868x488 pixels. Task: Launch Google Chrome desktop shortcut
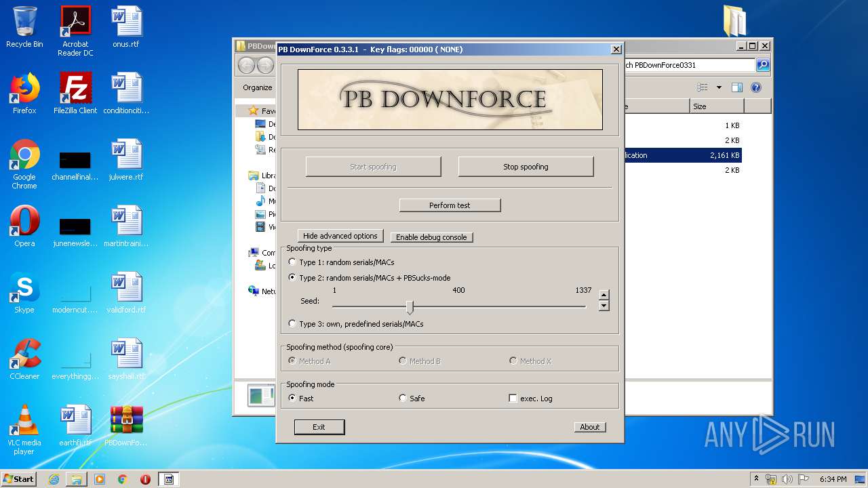point(24,165)
